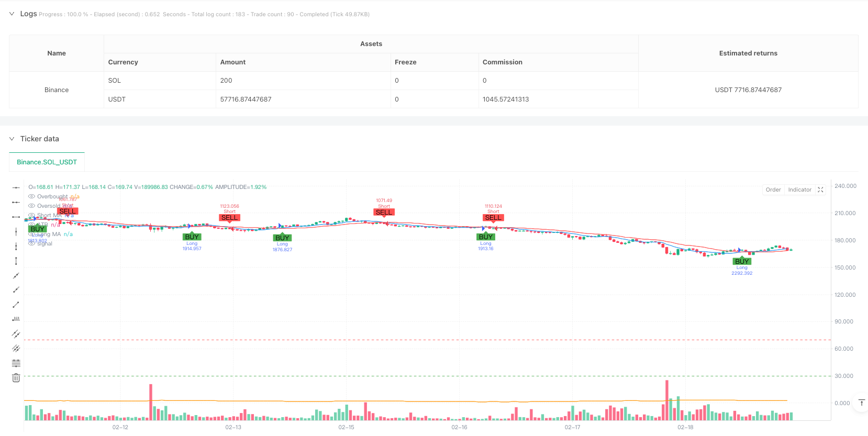The height and width of the screenshot is (436, 868).
Task: Select the vertical straight line drawing tool
Action: click(x=16, y=231)
